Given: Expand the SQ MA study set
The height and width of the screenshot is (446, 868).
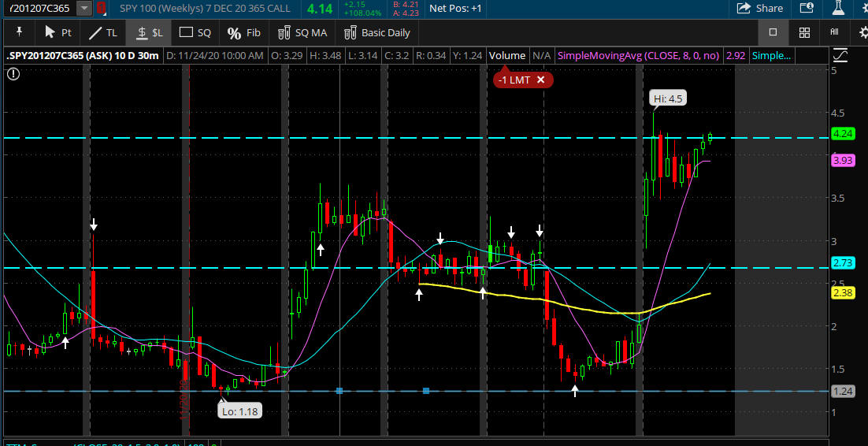Looking at the screenshot, I should (302, 32).
